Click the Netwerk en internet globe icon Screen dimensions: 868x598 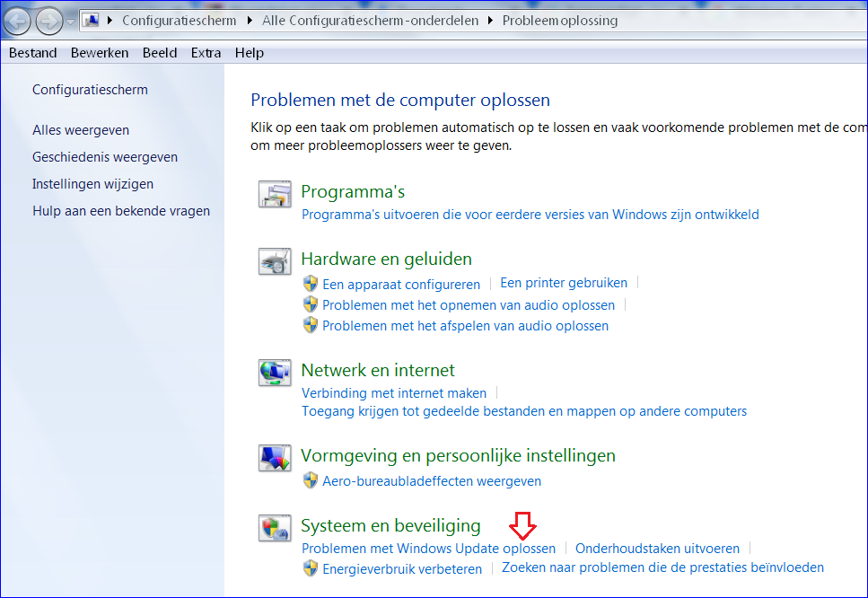tap(275, 372)
